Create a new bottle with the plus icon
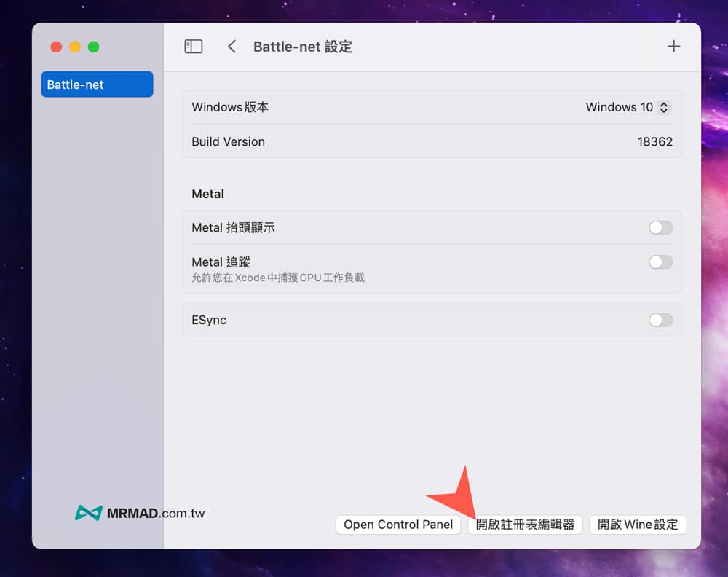Image resolution: width=728 pixels, height=577 pixels. 673,46
